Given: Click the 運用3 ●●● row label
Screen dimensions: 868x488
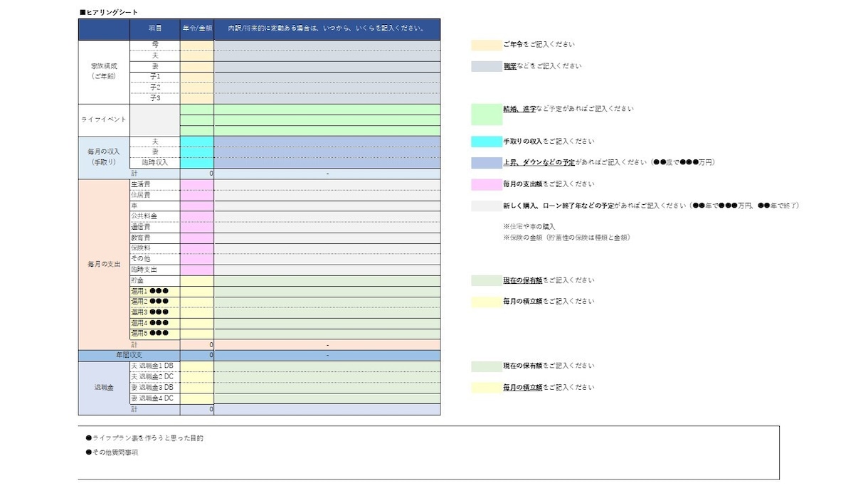Looking at the screenshot, I should click(x=155, y=312).
